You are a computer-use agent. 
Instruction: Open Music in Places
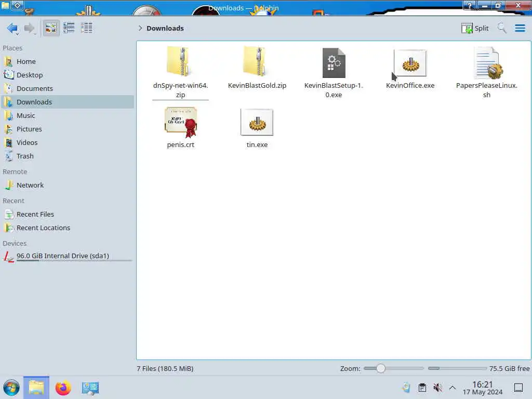click(68, 116)
